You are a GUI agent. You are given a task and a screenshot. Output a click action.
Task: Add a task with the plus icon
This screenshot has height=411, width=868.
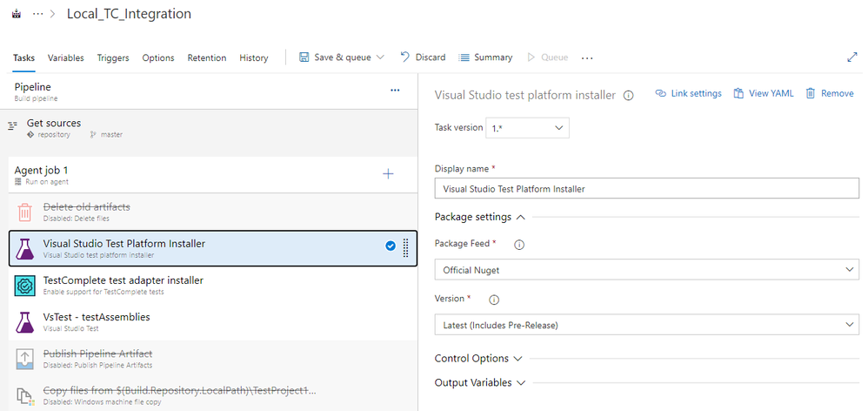[388, 174]
